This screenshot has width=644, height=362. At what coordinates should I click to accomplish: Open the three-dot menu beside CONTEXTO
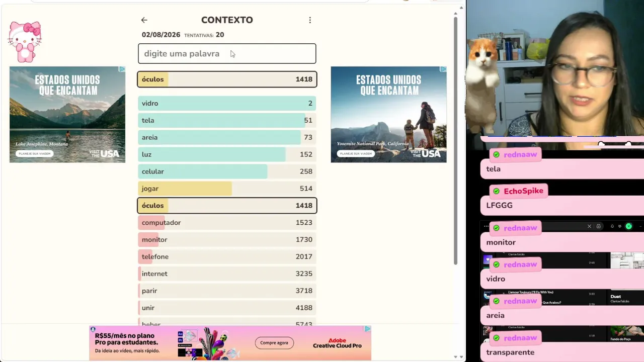coord(310,20)
